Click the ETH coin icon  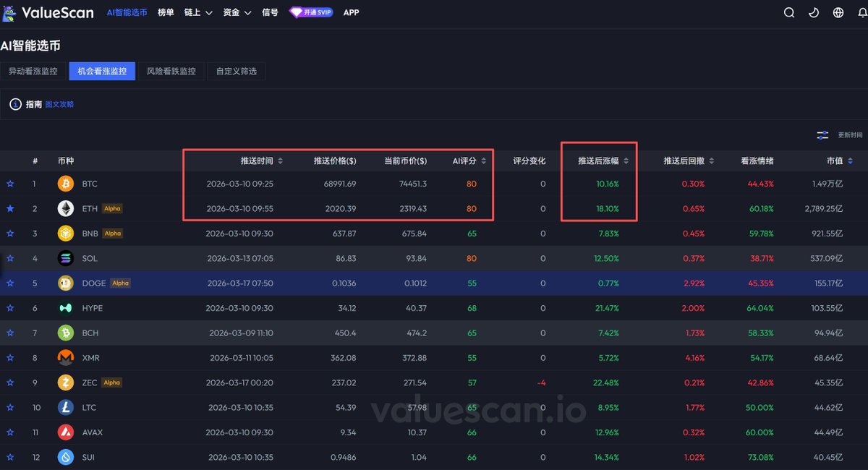coord(66,209)
